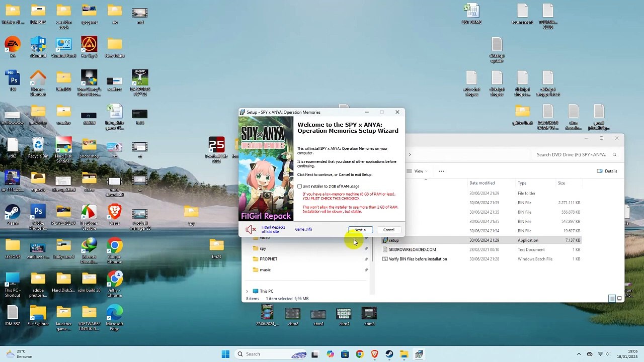Viewport: 644px width, 362px height.
Task: Unpin the PROPHET folder using its pin icon
Action: [366, 259]
